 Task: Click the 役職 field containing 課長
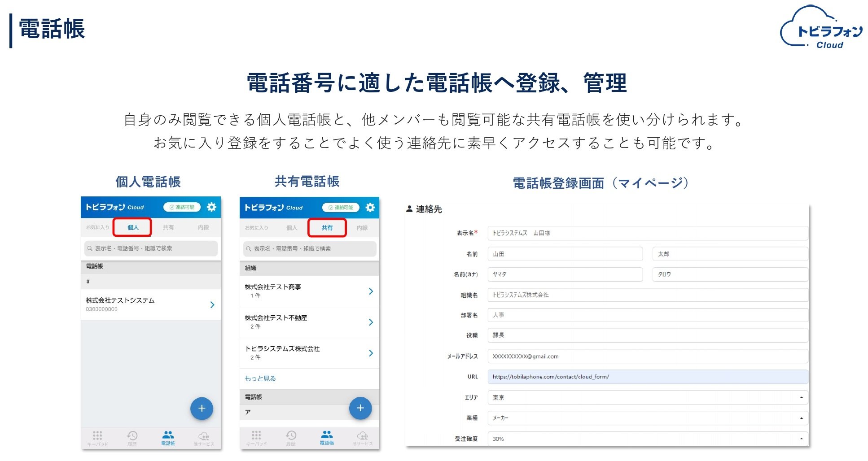pyautogui.click(x=648, y=335)
